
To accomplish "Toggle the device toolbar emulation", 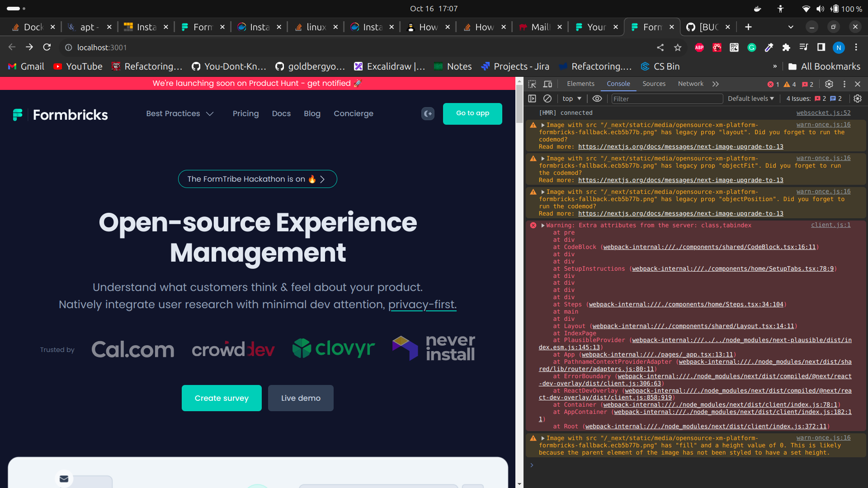I will pyautogui.click(x=547, y=84).
